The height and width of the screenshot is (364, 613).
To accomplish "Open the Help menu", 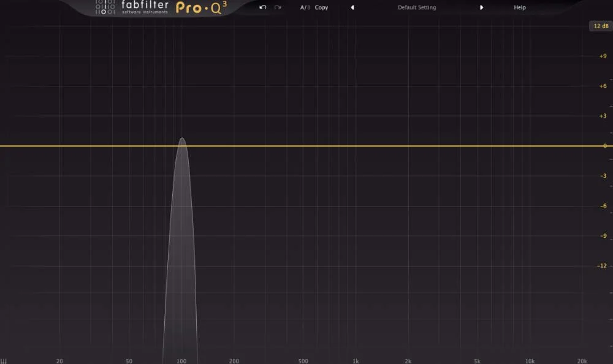I will click(520, 7).
